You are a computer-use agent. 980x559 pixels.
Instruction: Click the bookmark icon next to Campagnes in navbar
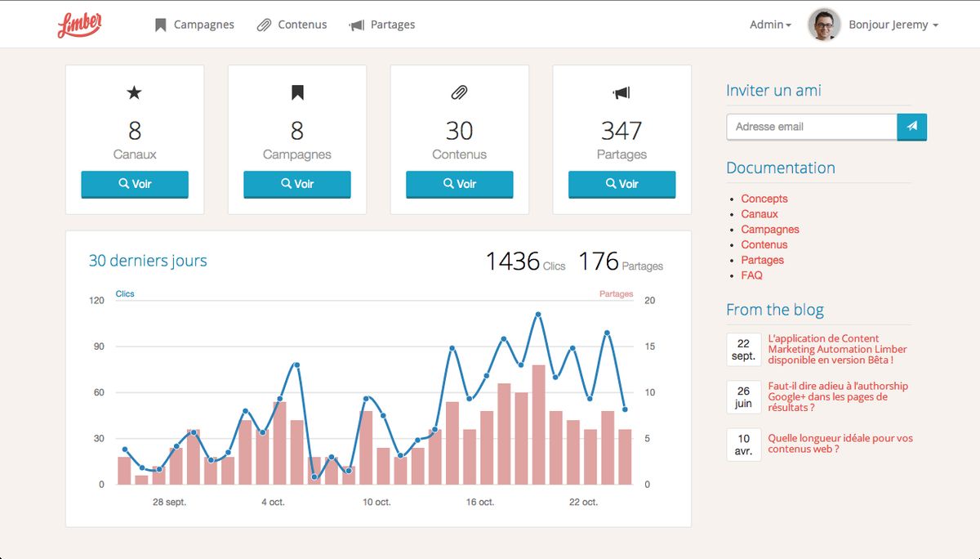[160, 25]
